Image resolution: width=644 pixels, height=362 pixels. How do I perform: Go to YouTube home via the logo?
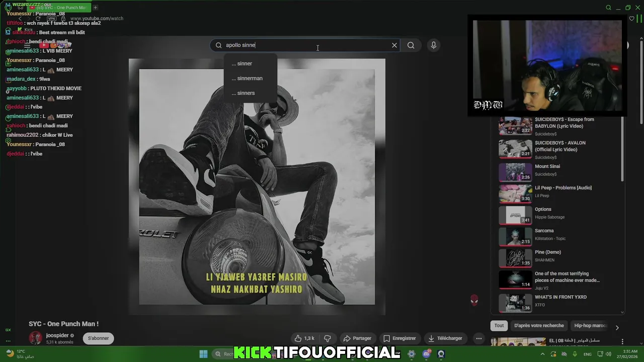click(54, 45)
